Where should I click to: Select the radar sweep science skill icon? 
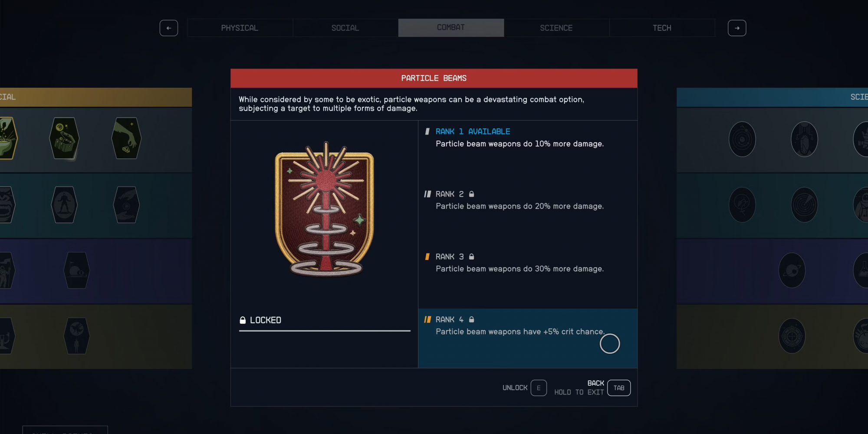click(804, 205)
